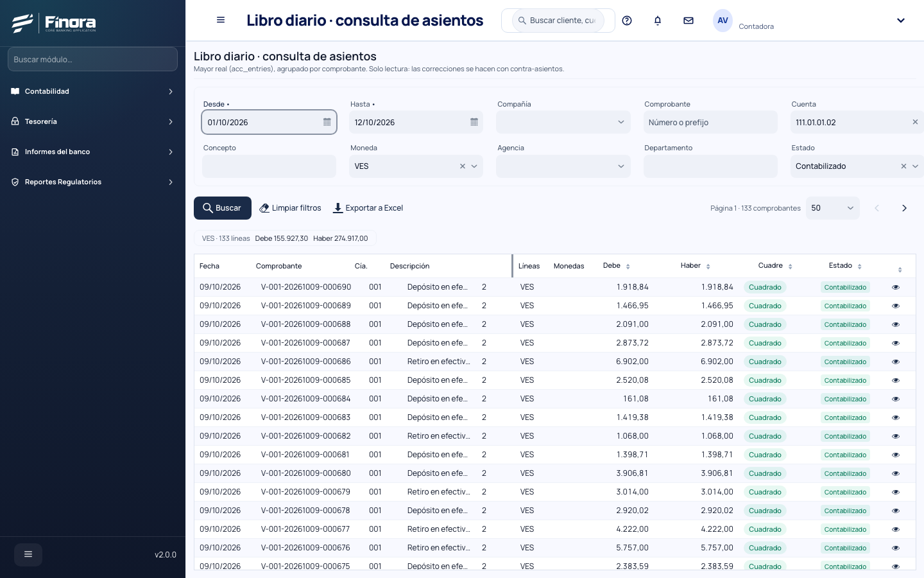Click Limpiar filtros
Image resolution: width=924 pixels, height=578 pixels.
[290, 208]
